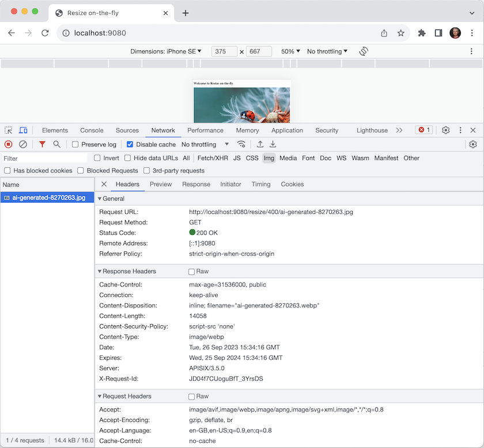Screen dimensions: 484x448
Task: Select the ai-generated-8270263.jpg request row
Action: coord(48,197)
